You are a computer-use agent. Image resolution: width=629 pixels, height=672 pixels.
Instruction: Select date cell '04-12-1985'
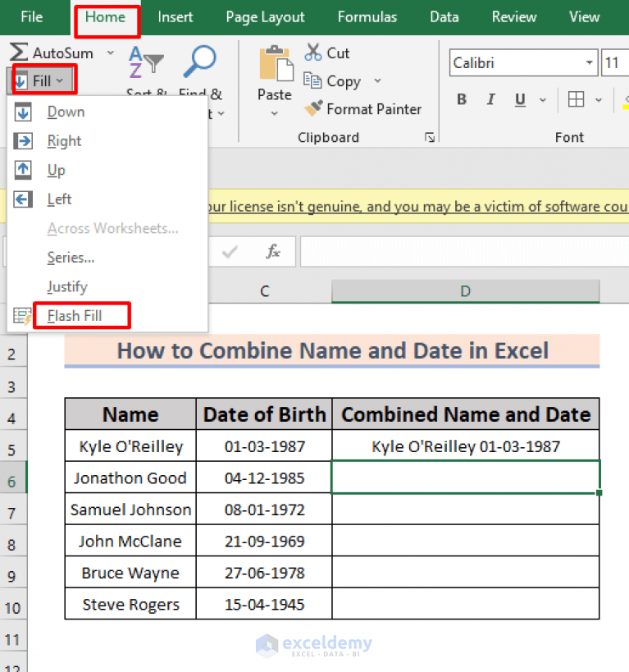coord(264,478)
